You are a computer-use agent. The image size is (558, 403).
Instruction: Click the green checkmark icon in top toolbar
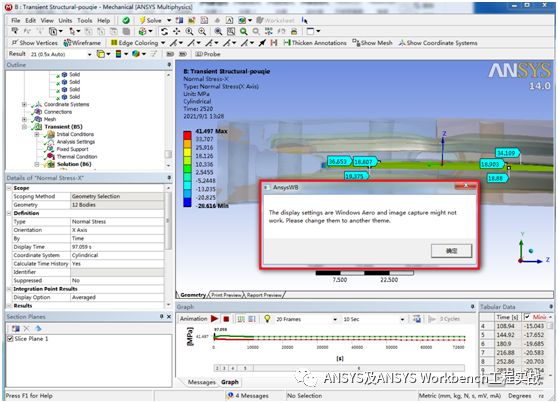[126, 20]
